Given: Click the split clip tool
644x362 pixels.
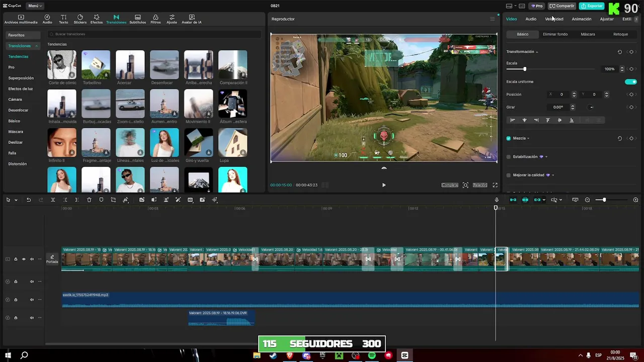Looking at the screenshot, I should coord(53,200).
